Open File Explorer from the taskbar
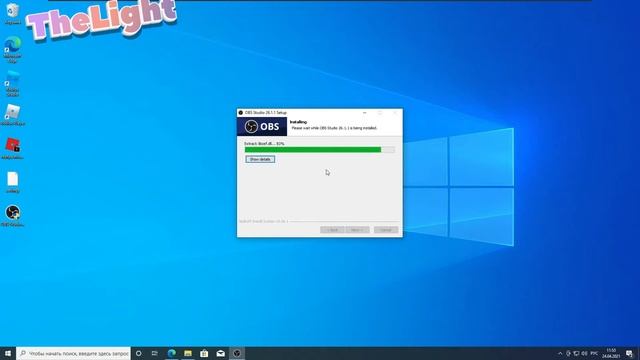Viewport: 640px width, 360px height. coord(188,353)
